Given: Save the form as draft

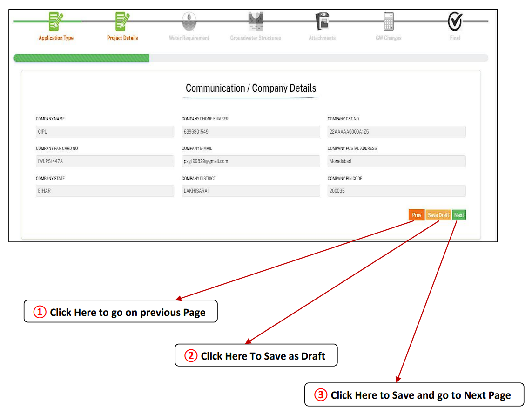Looking at the screenshot, I should tap(438, 215).
